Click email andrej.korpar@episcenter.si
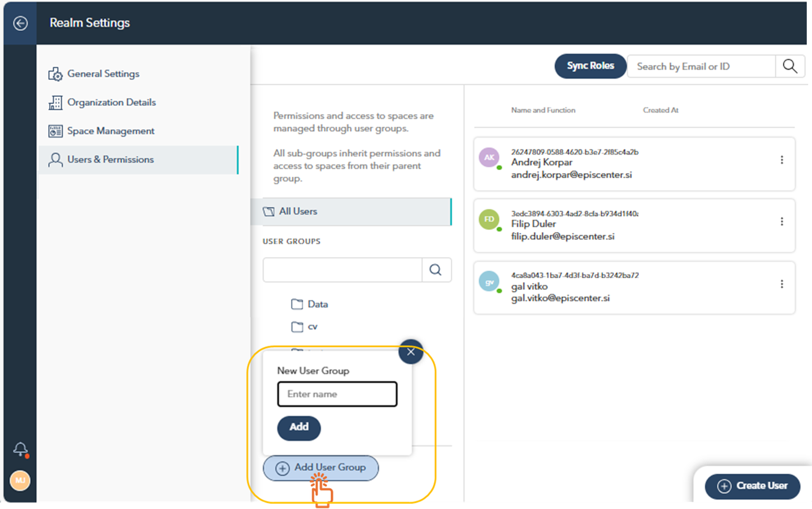Viewport: 812px width, 509px height. (571, 175)
